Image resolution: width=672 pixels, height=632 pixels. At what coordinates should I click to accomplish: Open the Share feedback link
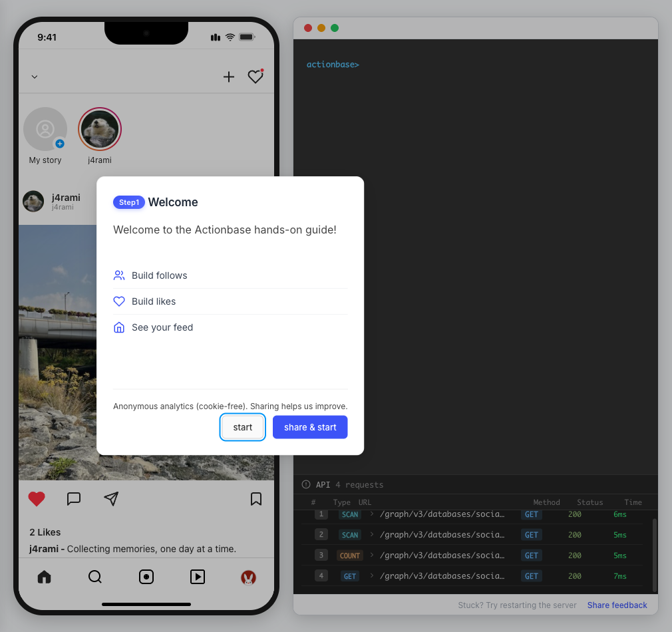pos(617,605)
